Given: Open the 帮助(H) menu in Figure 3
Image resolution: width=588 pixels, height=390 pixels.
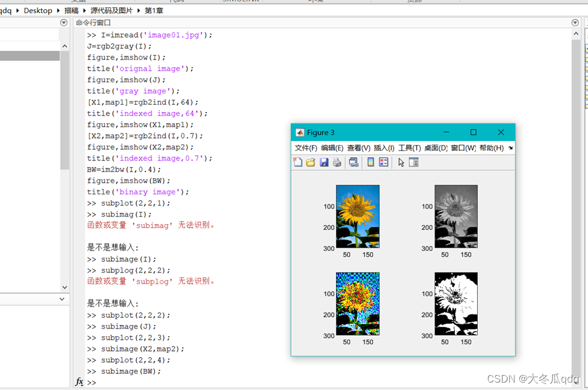Looking at the screenshot, I should tap(491, 148).
